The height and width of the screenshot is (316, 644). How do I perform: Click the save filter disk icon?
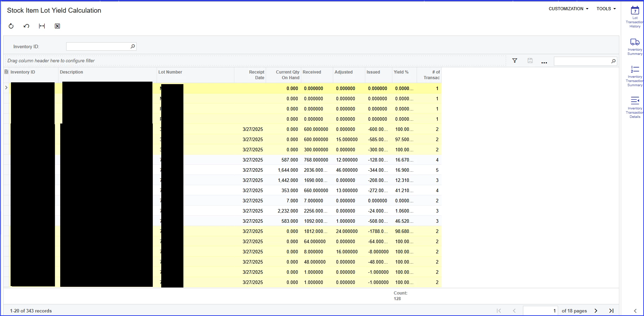point(530,61)
